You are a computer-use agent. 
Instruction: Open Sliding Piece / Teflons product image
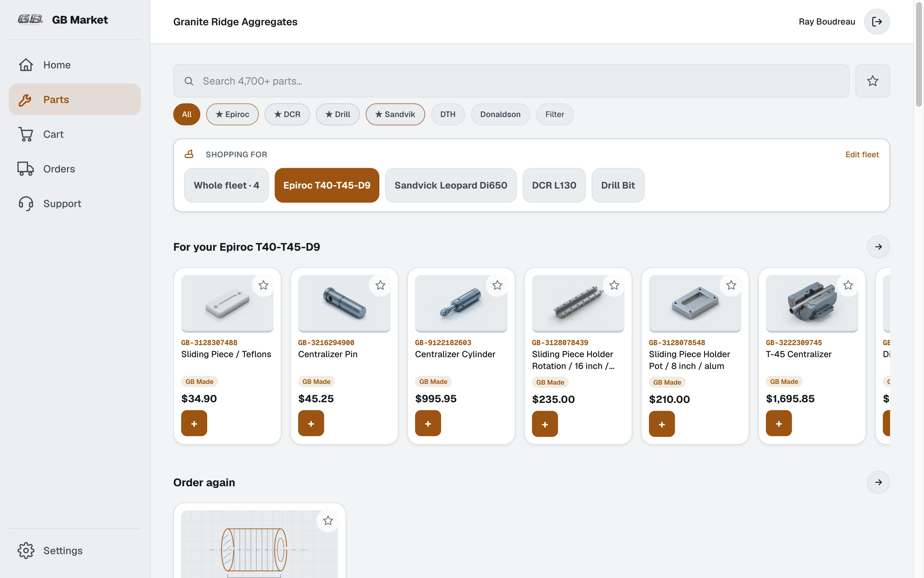pyautogui.click(x=227, y=304)
